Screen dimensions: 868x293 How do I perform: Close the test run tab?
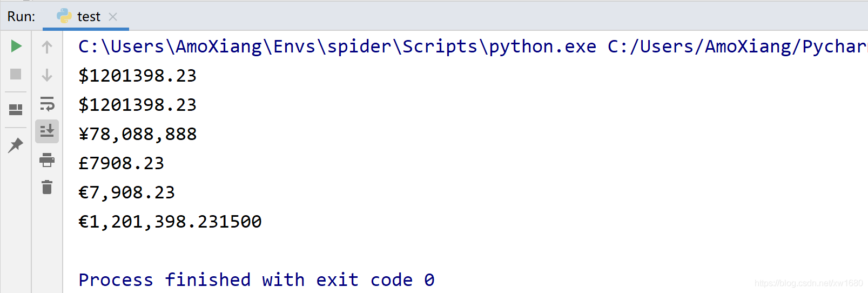pyautogui.click(x=113, y=17)
